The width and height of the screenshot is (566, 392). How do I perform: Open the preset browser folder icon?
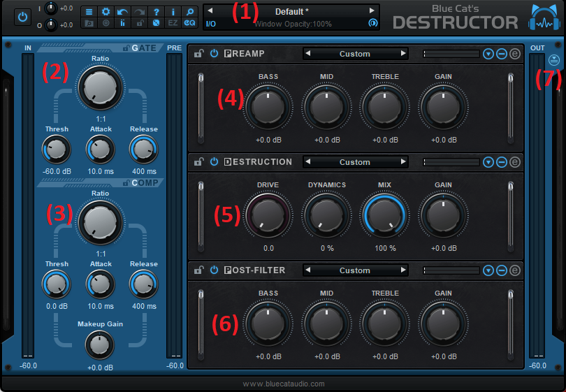point(89,23)
